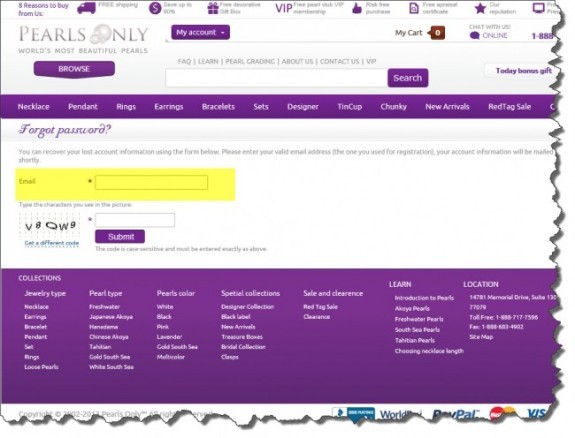This screenshot has height=438, width=575.
Task: Click the MasterCard logo in footer
Action: (503, 414)
